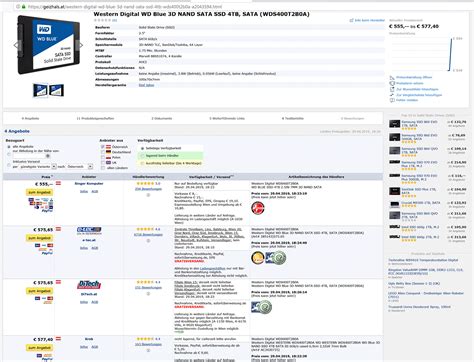Image resolution: width=474 pixels, height=362 pixels.
Task: Click 'zum Angebot' for the DiTech offer
Action: point(39,291)
